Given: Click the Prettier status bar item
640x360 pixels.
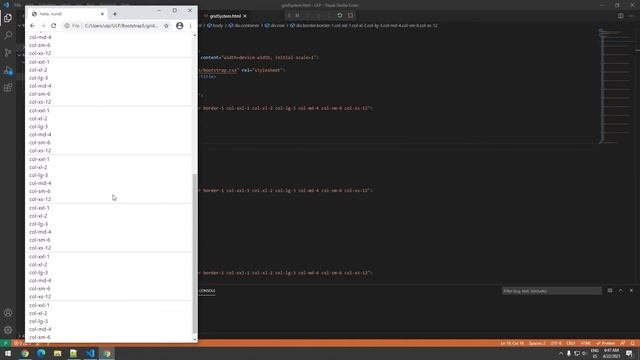Looking at the screenshot, I should tap(606, 343).
